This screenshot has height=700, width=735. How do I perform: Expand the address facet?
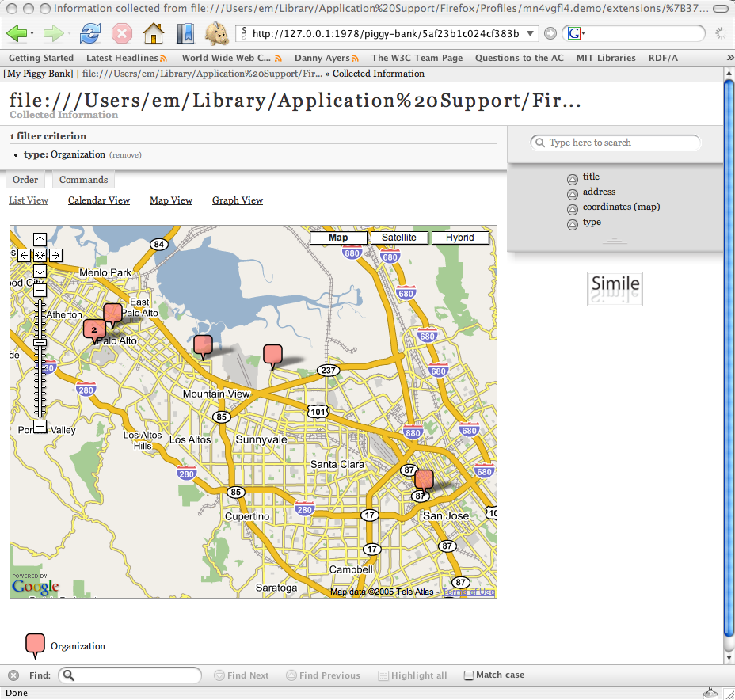point(573,194)
